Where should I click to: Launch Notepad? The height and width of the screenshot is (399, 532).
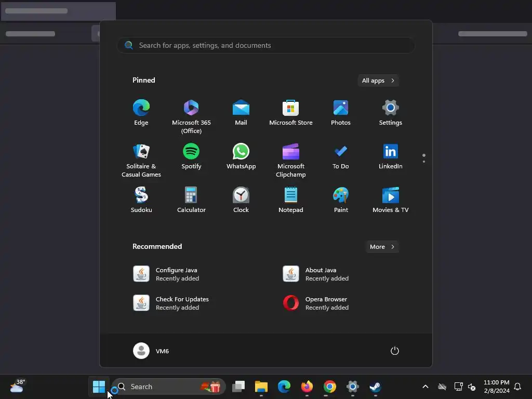(x=291, y=200)
